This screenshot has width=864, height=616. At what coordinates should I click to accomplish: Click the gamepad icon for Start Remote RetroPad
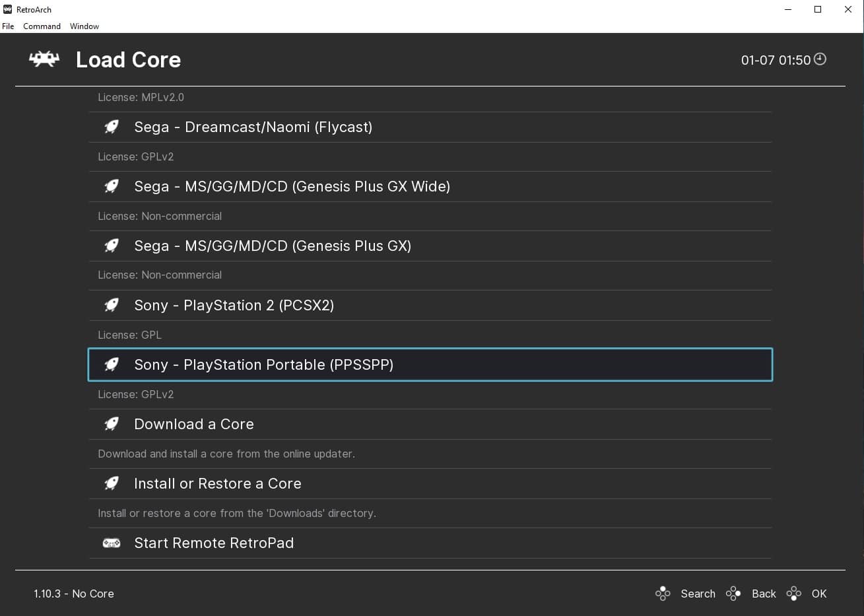(x=112, y=543)
